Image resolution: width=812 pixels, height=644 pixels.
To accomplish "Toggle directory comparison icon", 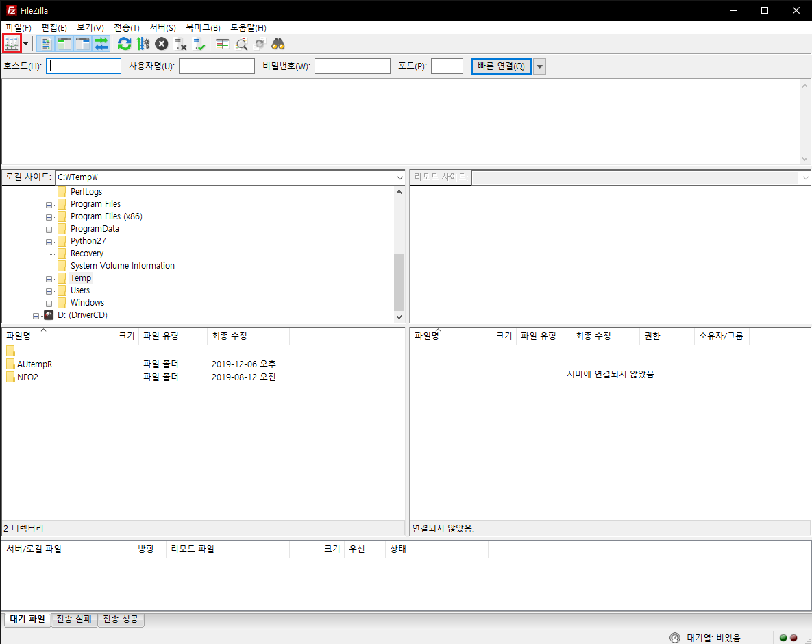I will pyautogui.click(x=241, y=44).
